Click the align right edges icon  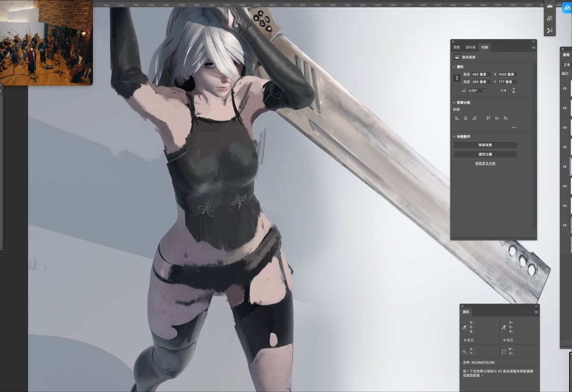[474, 118]
